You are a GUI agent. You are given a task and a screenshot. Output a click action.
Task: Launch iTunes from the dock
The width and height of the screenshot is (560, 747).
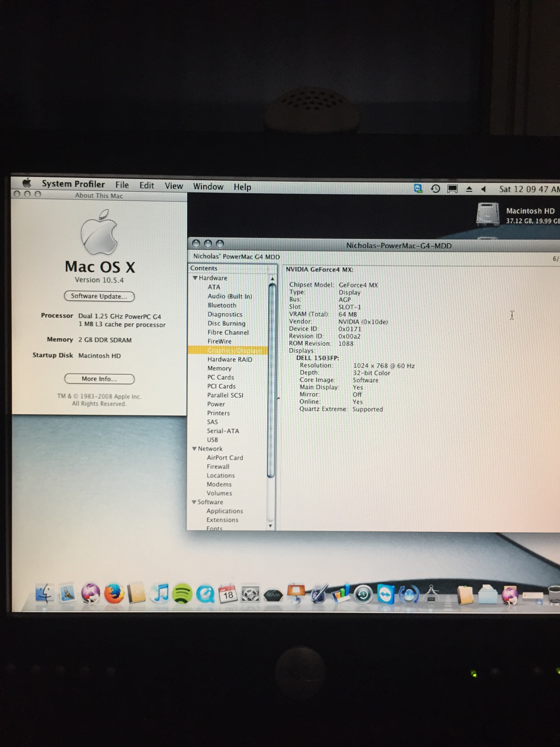pos(160,593)
